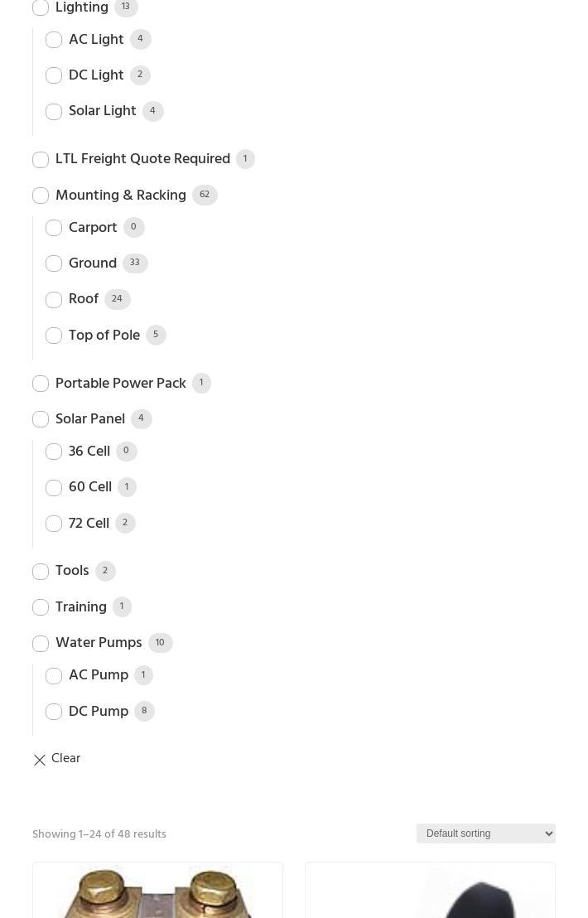Enable Portable Power Pack filter
Image resolution: width=588 pixels, height=918 pixels.
point(41,384)
